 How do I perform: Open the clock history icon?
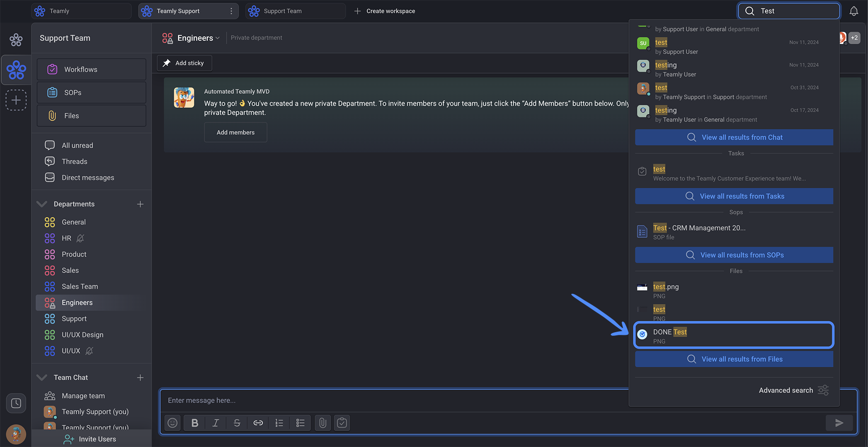pos(16,403)
